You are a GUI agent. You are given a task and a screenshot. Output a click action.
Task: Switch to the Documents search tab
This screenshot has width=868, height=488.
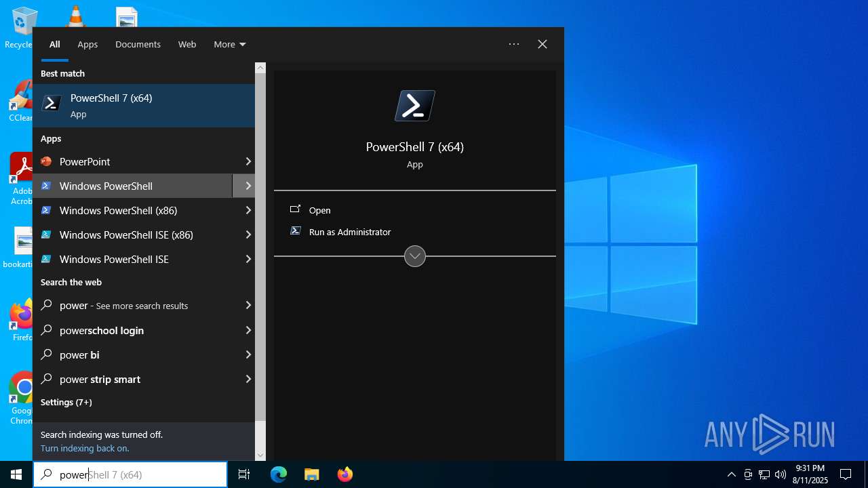(138, 44)
